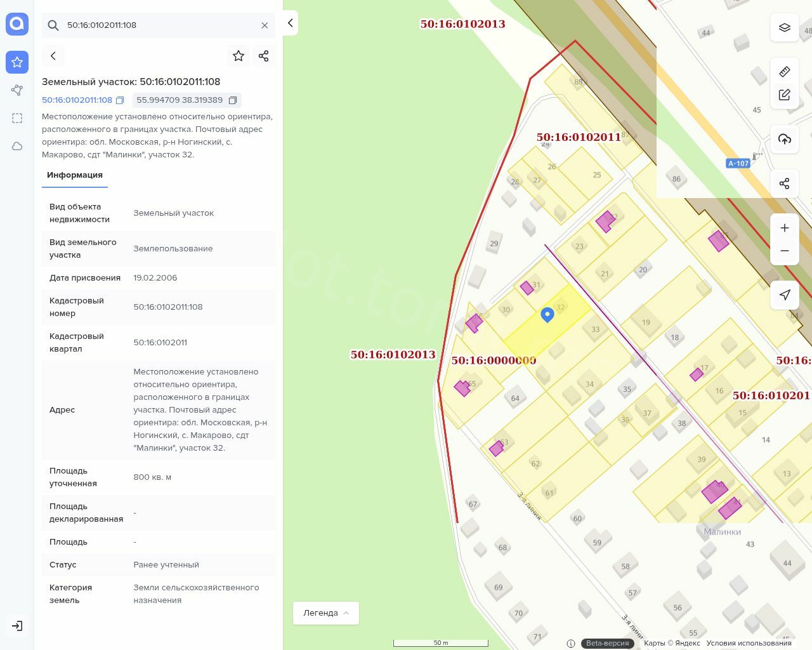
Task: Open the map edit drawing tool
Action: coord(785,95)
